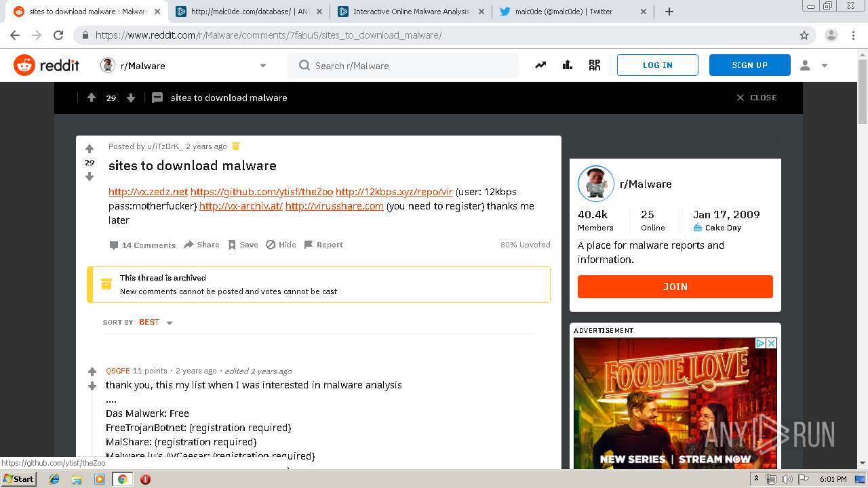
Task: Click the red Opera taskbar icon
Action: (145, 479)
